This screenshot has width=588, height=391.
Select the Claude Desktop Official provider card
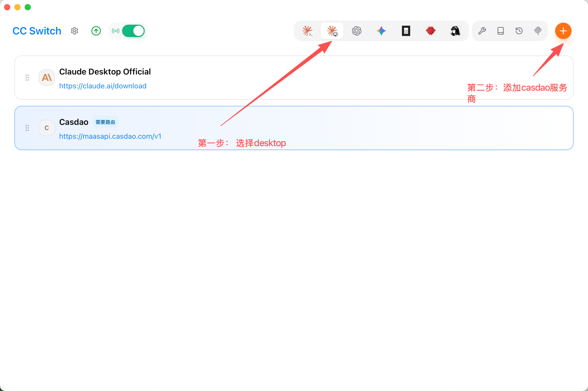click(x=294, y=78)
